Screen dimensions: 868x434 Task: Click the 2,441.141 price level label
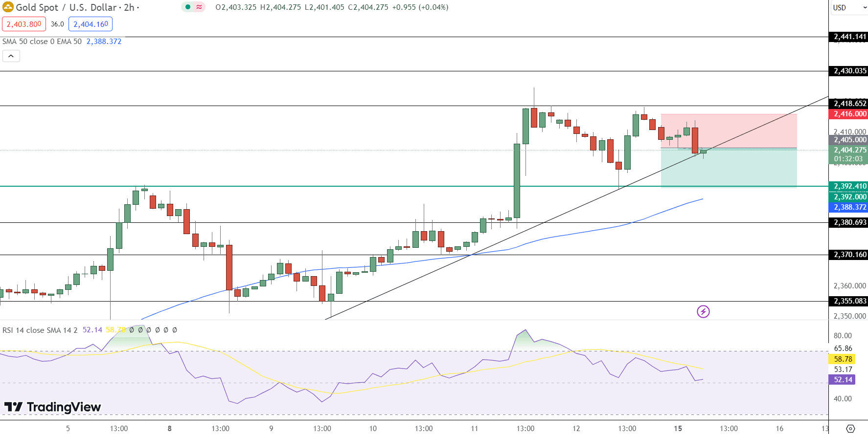tap(849, 37)
